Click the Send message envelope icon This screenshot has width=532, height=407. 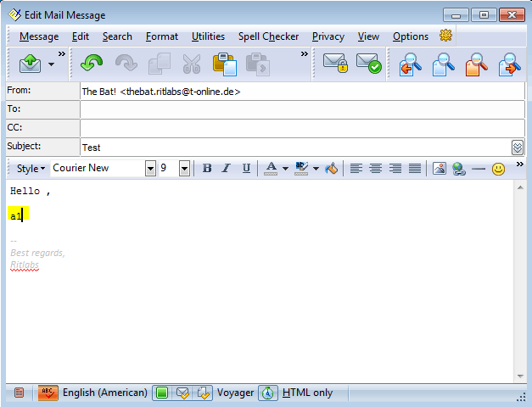click(x=31, y=64)
